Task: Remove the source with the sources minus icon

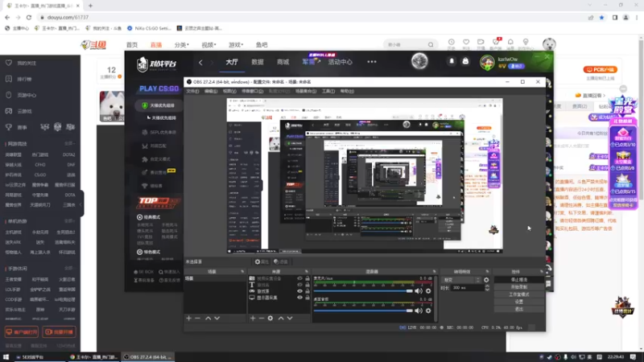Action: click(261, 318)
